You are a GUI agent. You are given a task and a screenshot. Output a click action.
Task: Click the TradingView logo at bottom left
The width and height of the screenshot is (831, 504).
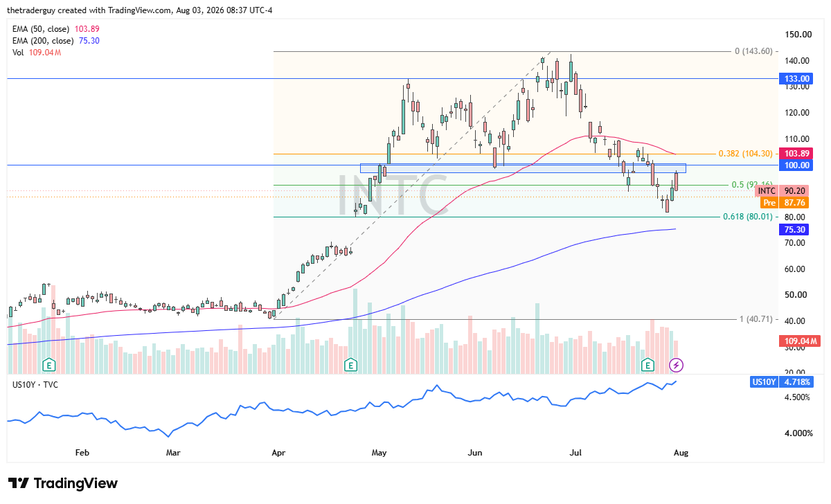63,483
